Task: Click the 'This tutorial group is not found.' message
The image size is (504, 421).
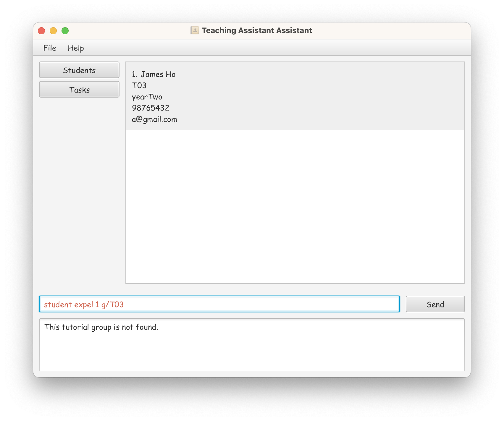Action: 101,327
